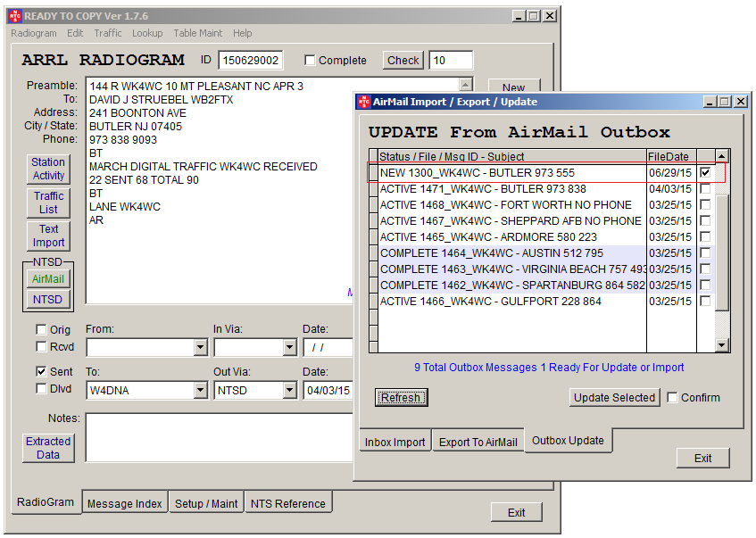This screenshot has height=538, width=756.
Task: Click the AirMail Import window title icon
Action: [364, 102]
